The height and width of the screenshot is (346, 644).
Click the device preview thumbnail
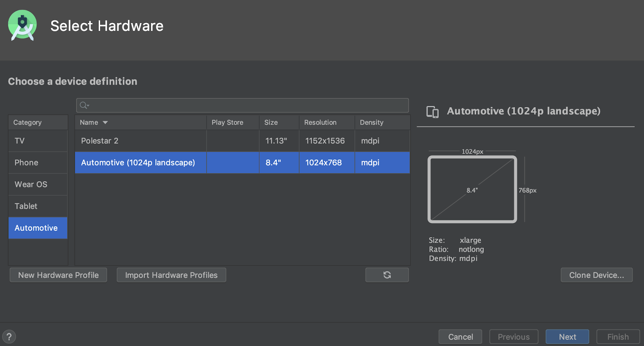(x=472, y=189)
